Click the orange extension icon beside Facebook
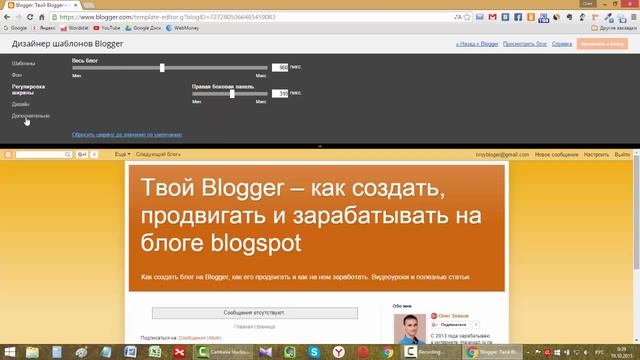 click(531, 17)
